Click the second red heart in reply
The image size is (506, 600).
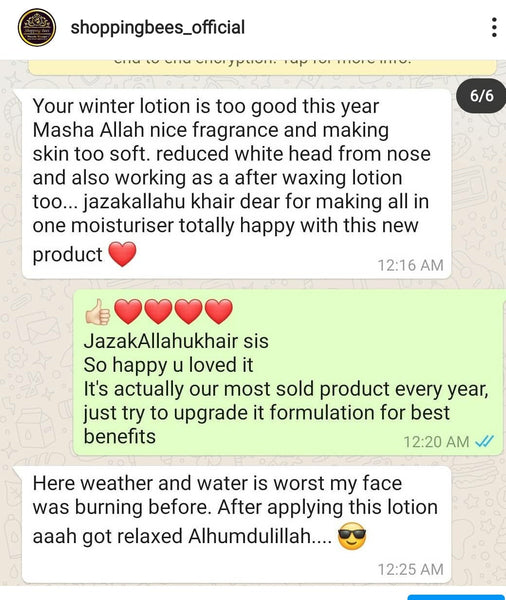click(158, 312)
